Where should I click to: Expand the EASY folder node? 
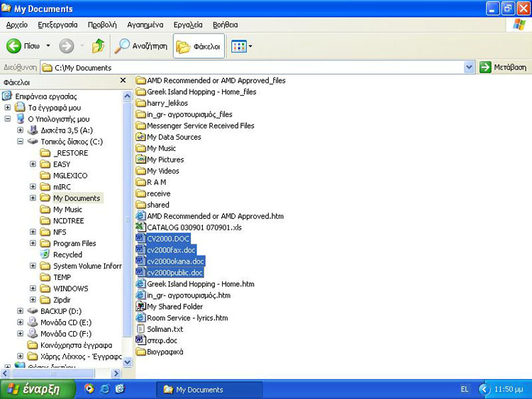coord(33,164)
